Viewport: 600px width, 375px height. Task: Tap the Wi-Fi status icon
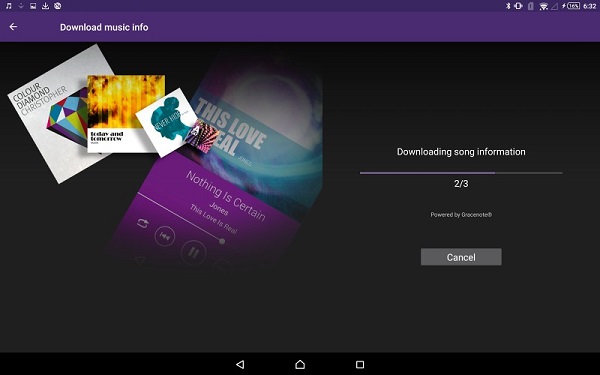(543, 6)
